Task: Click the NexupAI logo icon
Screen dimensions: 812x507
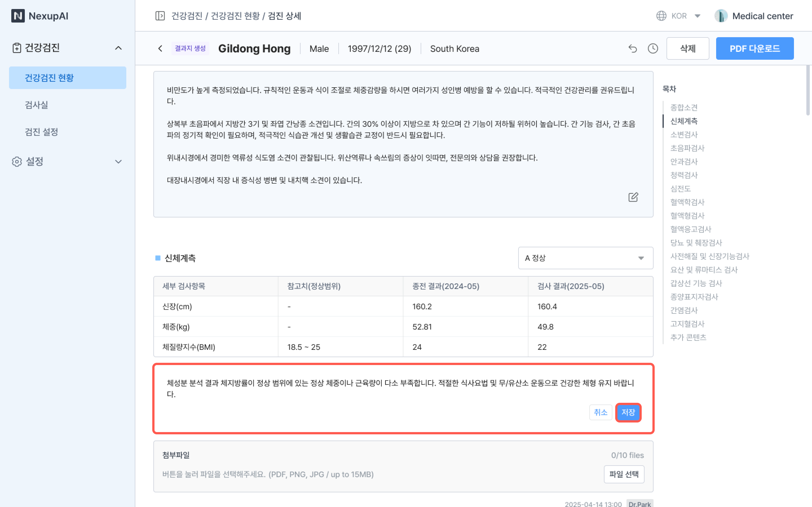Action: [18, 16]
